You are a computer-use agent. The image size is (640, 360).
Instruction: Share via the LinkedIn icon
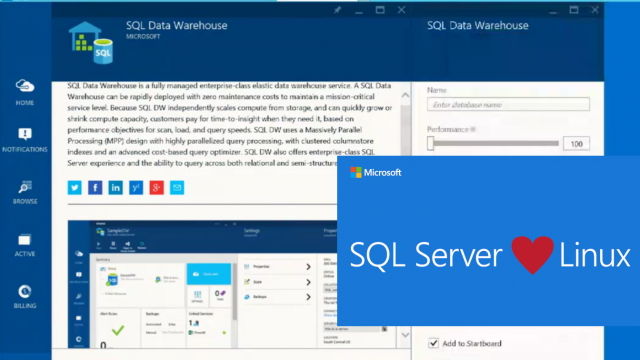[x=116, y=188]
